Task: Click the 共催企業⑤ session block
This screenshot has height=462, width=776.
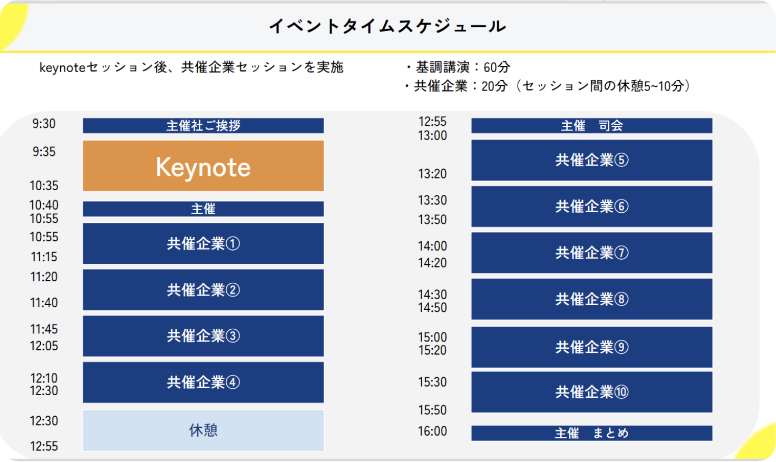Action: pos(592,160)
